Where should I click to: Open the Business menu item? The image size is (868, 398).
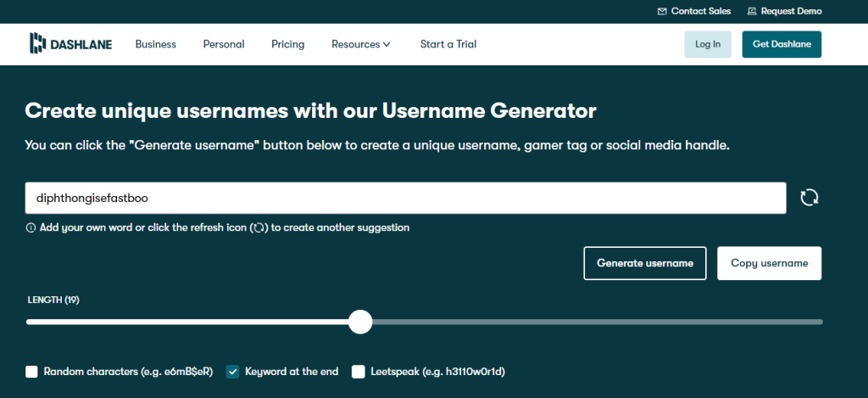coord(156,44)
